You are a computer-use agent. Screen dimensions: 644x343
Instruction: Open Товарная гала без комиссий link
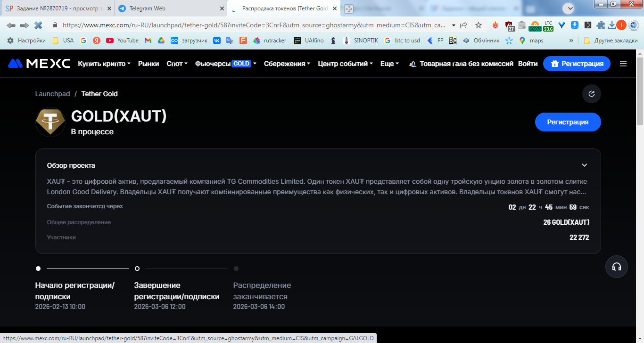coord(461,64)
